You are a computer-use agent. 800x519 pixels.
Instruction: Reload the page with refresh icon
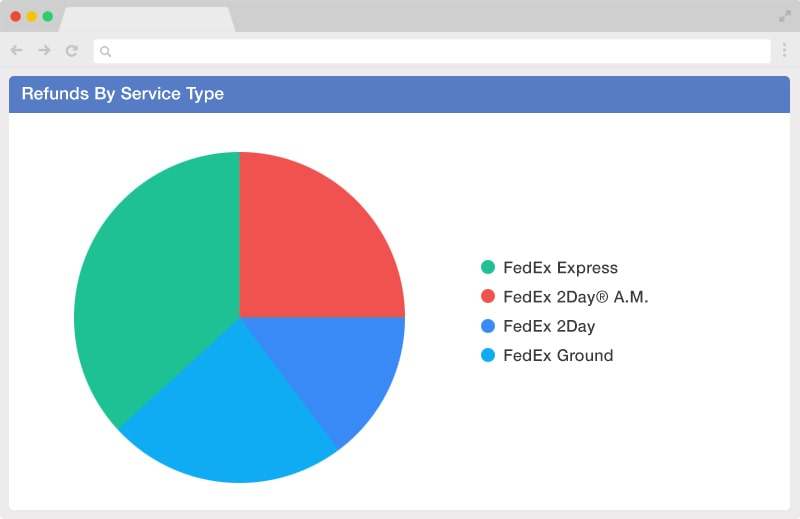(x=72, y=51)
